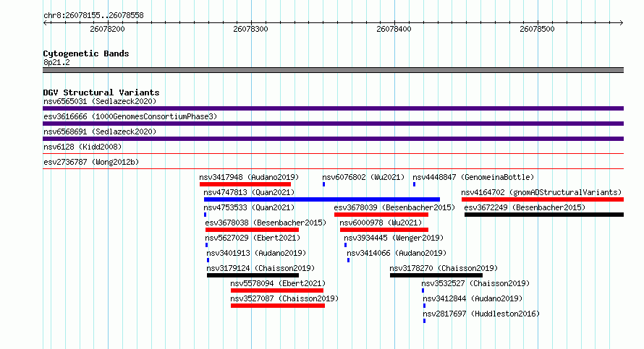Open esv3678038 (Besenbacher2015) variant

click(x=266, y=223)
